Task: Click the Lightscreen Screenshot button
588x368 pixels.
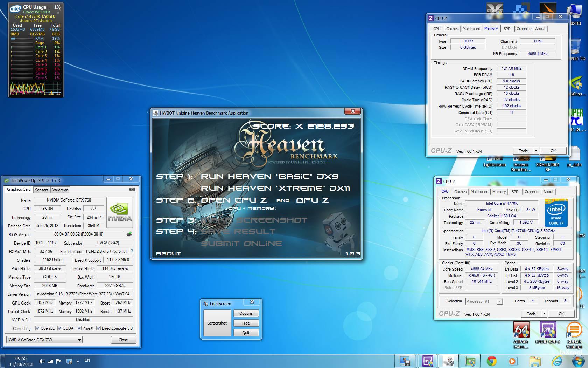Action: [x=217, y=323]
